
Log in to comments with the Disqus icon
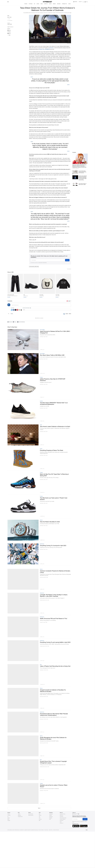[12, 310]
